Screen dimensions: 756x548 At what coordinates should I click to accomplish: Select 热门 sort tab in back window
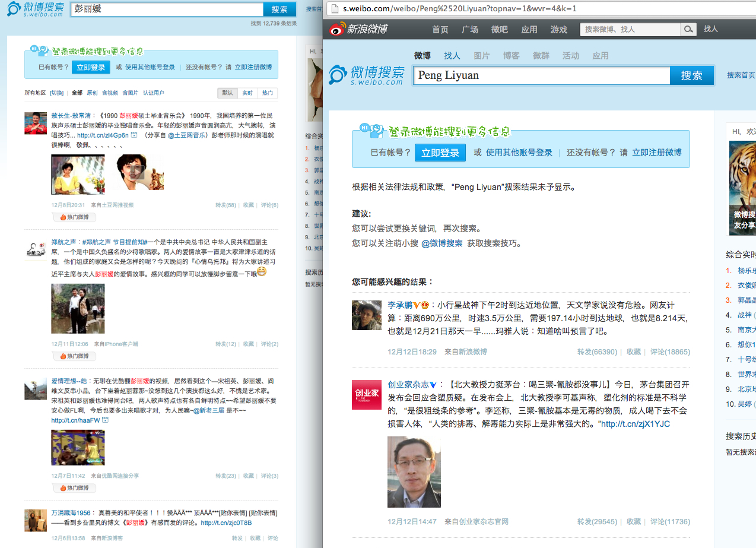pos(267,93)
